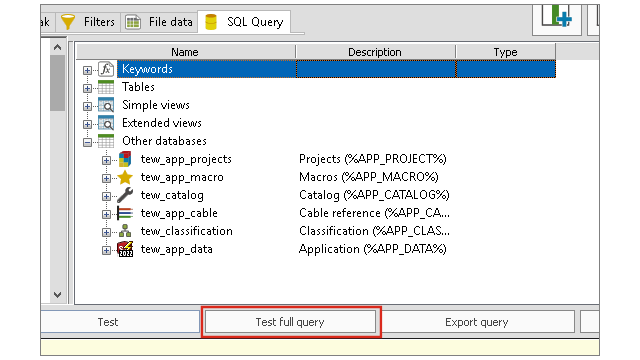The image size is (640, 360).
Task: Click the tew_app_macro star icon
Action: tap(125, 177)
